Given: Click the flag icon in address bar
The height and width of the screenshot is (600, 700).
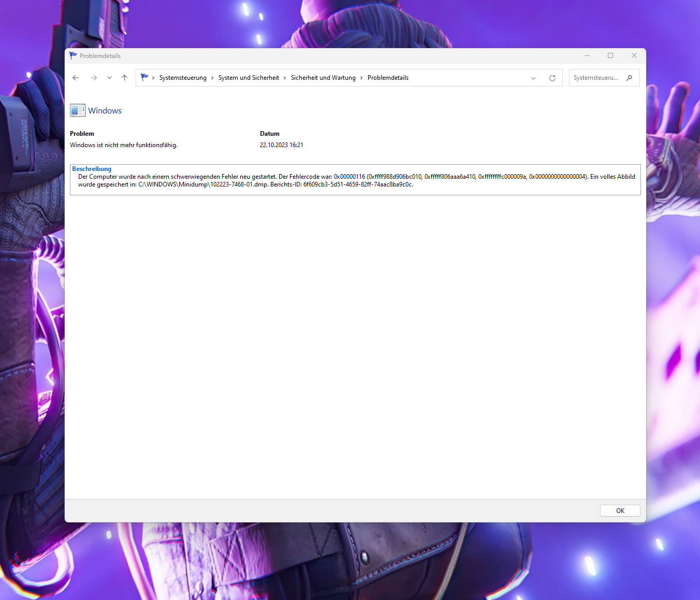Looking at the screenshot, I should (x=144, y=77).
